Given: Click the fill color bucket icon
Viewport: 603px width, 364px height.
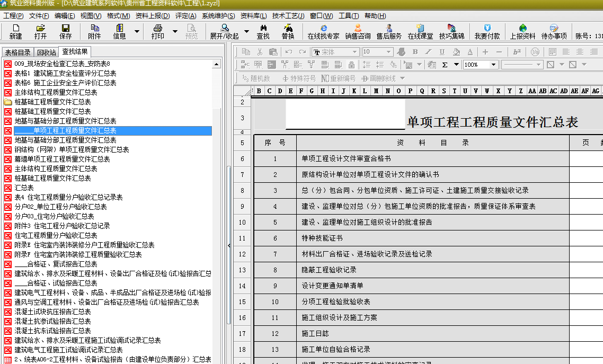Looking at the screenshot, I should [x=456, y=52].
